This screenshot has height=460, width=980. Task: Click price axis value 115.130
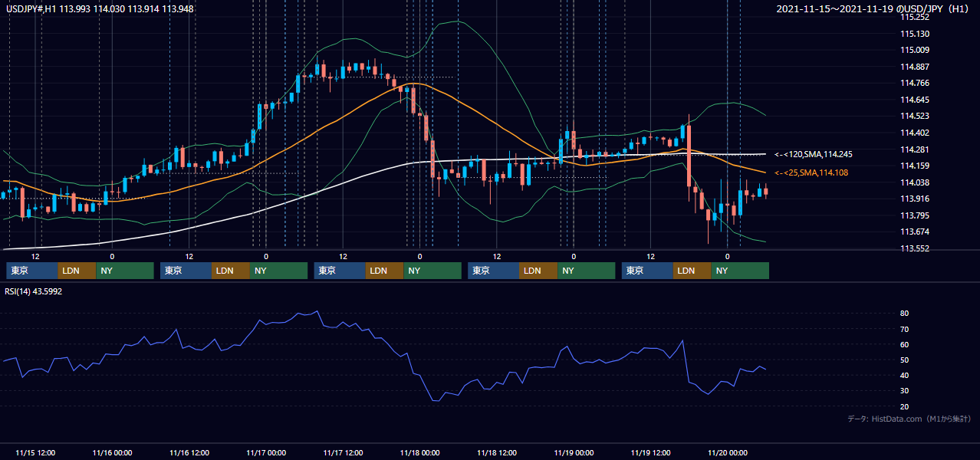tap(915, 34)
